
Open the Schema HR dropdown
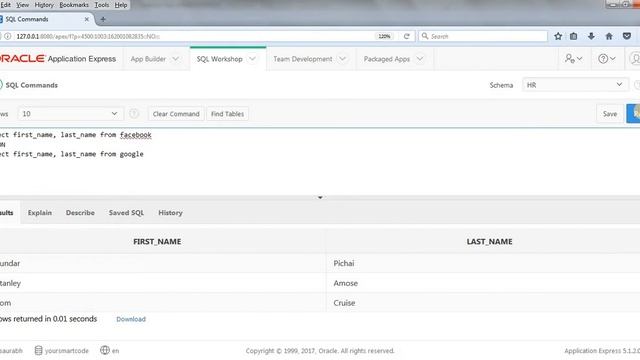(575, 85)
